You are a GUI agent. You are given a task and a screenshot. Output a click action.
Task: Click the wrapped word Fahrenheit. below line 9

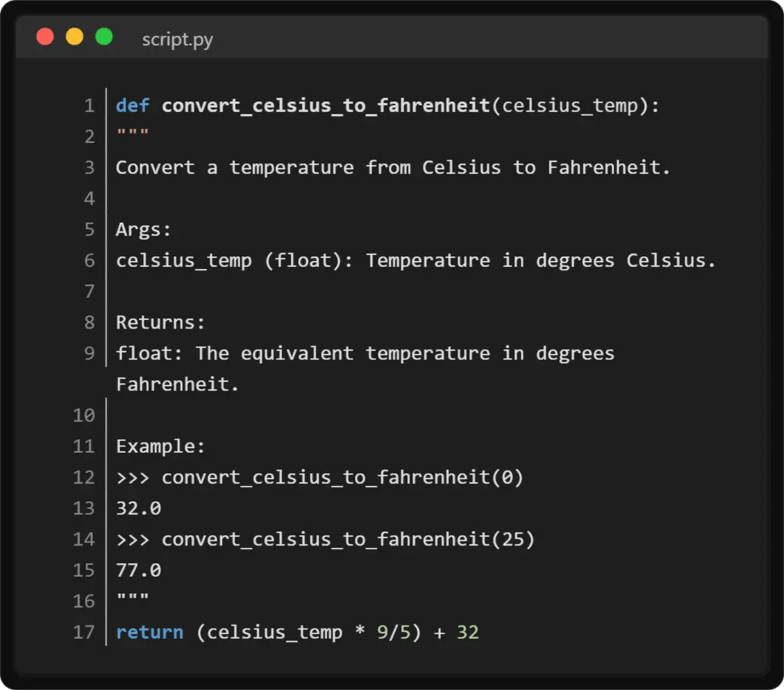(x=178, y=384)
